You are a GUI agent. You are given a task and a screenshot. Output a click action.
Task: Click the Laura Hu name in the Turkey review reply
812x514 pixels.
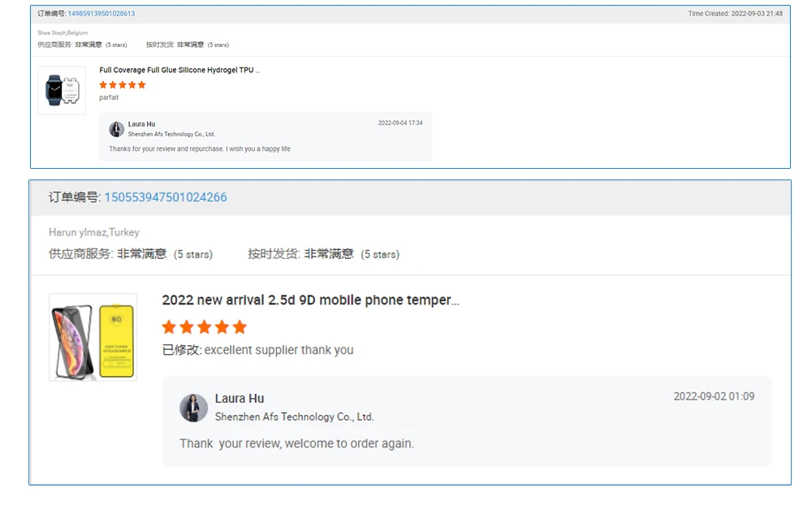point(240,399)
